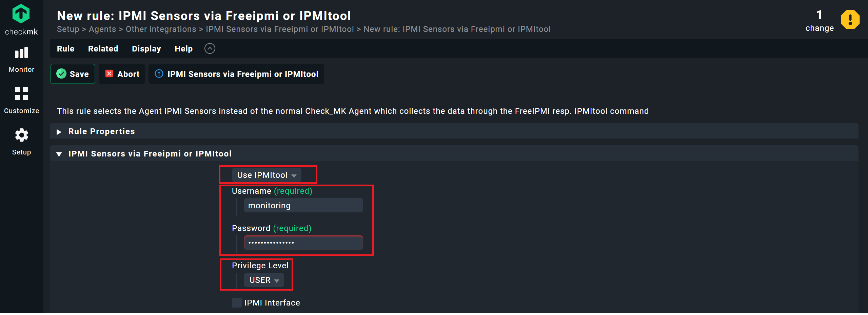Image resolution: width=868 pixels, height=315 pixels.
Task: Click the yellow pending changes warning icon
Action: tap(850, 20)
